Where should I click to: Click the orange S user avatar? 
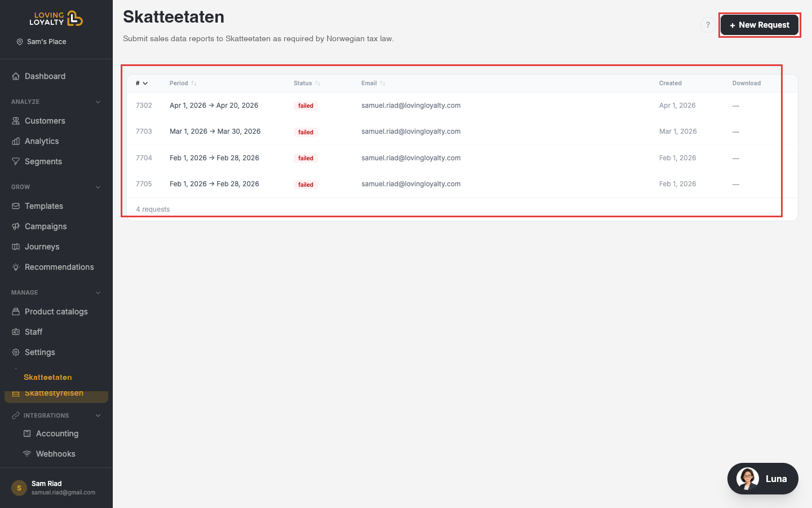point(19,488)
